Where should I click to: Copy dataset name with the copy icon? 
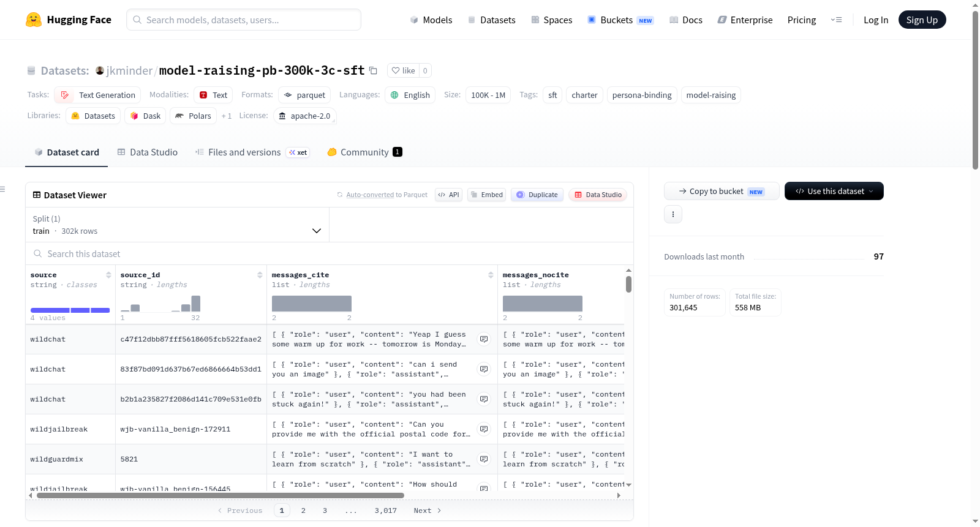[373, 70]
